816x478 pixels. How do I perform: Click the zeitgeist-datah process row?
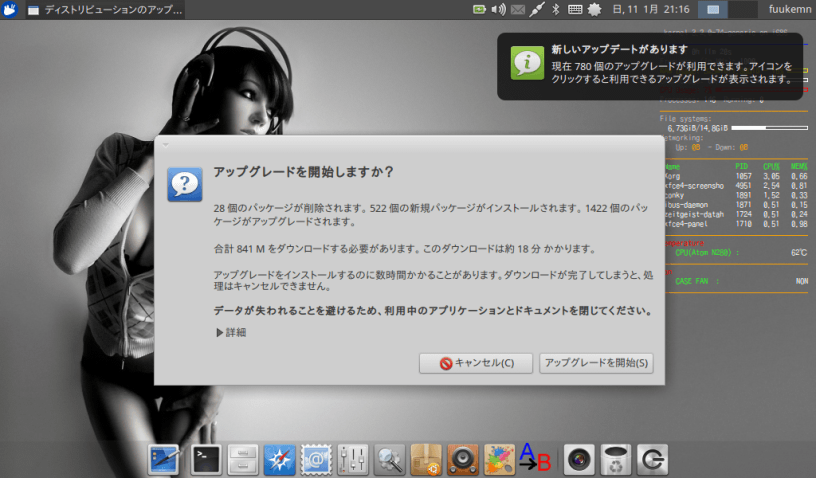click(736, 214)
